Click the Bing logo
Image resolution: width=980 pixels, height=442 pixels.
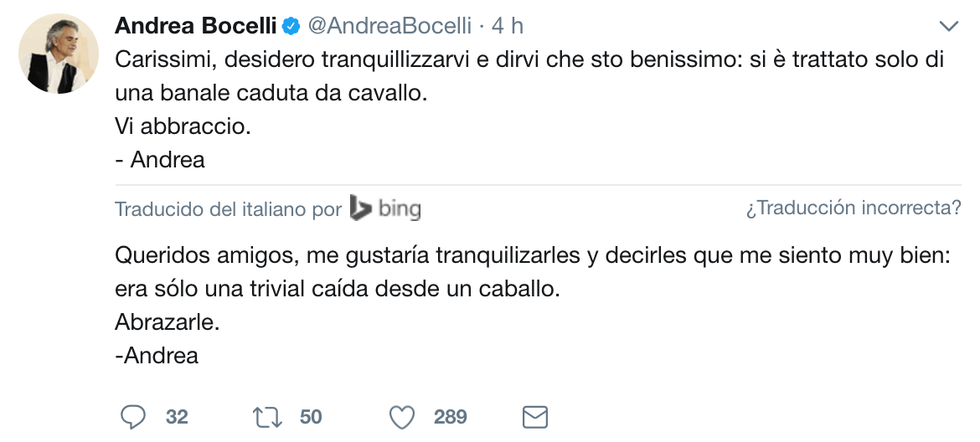385,208
